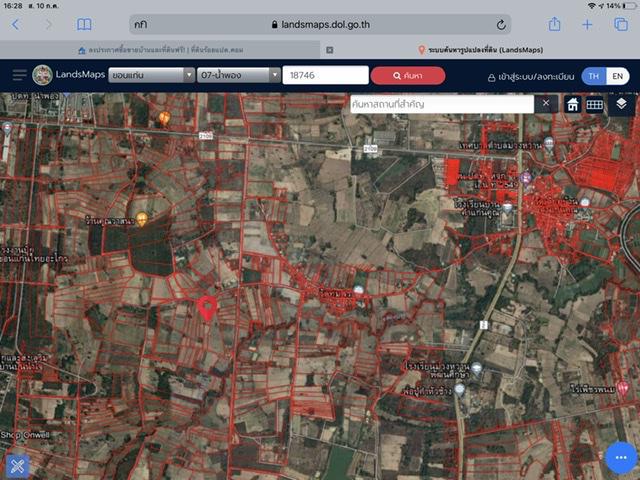Click the เข้าสู่ระบบ/ลงทะเบียน login link

tap(531, 77)
